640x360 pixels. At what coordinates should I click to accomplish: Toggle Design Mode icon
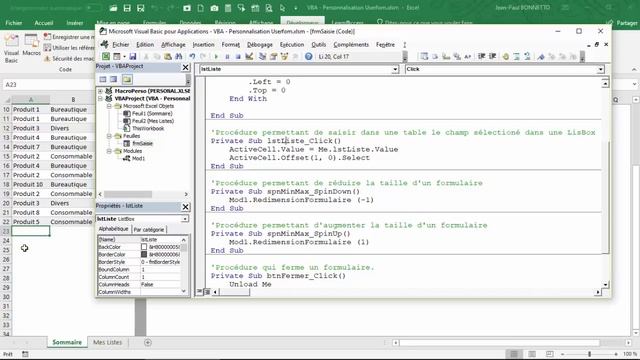tap(249, 56)
